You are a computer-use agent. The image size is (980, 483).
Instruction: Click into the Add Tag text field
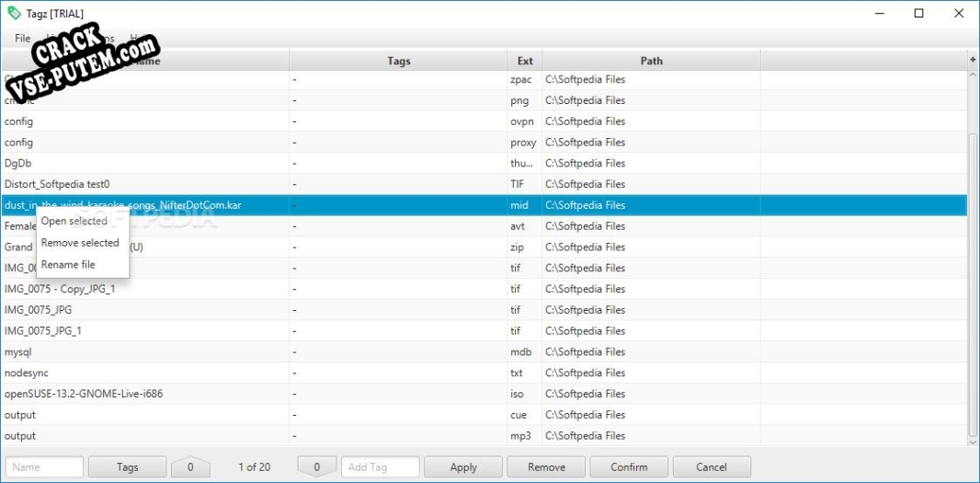(x=380, y=466)
